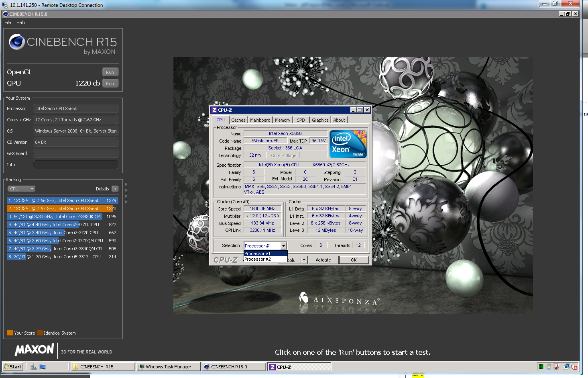588x378 pixels.
Task: Choose Processor #2 from the list
Action: (265, 259)
